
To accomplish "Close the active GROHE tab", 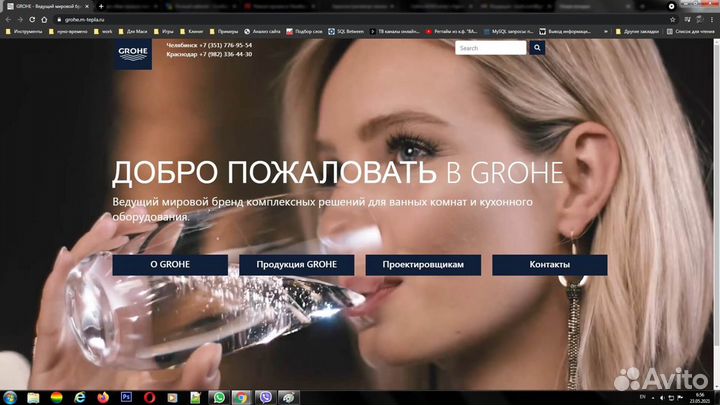I will 87,6.
